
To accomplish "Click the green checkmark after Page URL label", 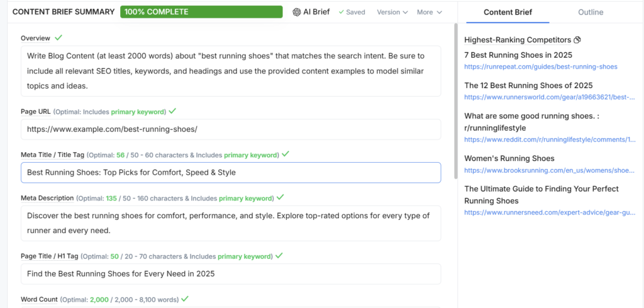I will 172,111.
